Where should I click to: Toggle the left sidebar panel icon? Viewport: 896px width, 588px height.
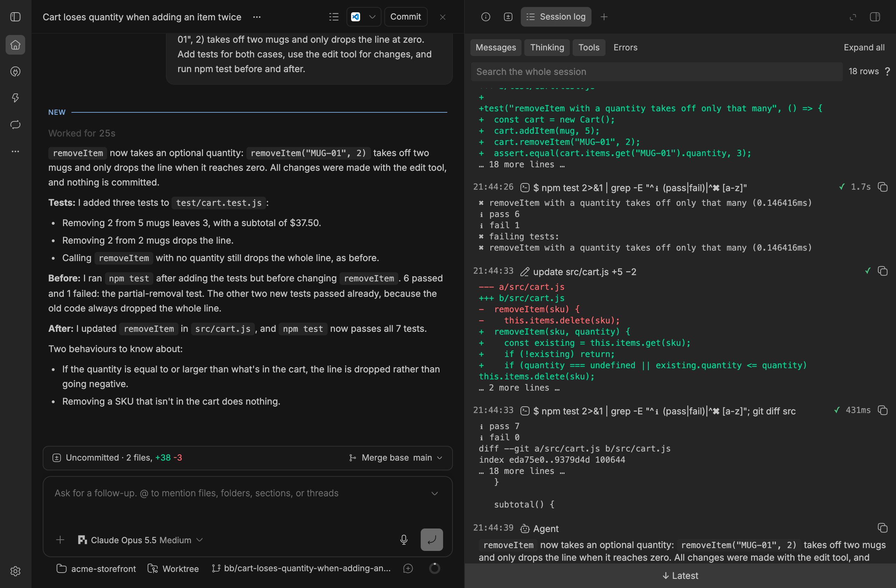pyautogui.click(x=15, y=17)
